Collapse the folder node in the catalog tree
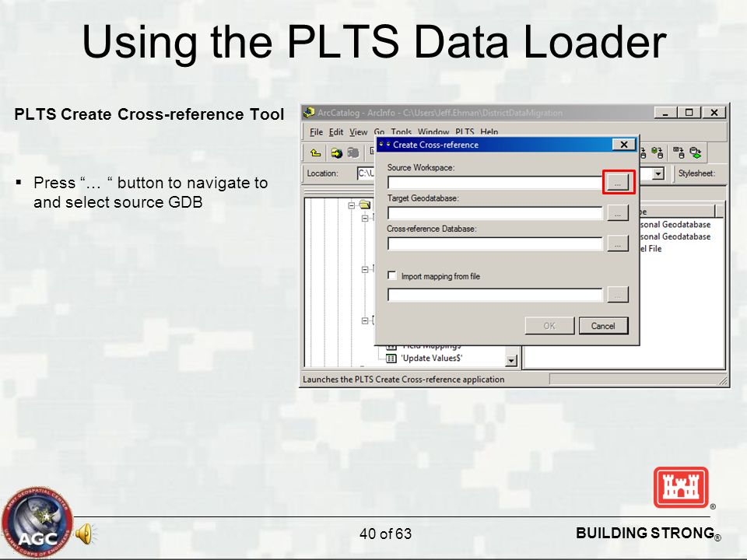 352,205
